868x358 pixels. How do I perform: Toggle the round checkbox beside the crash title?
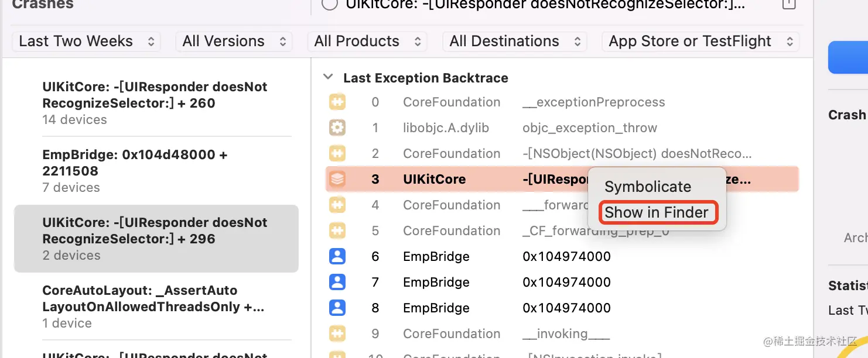pos(330,4)
